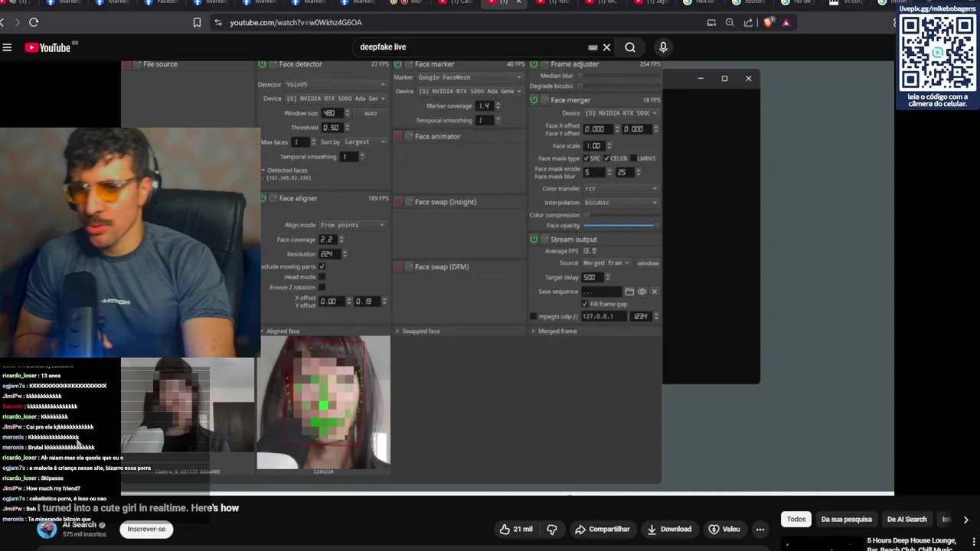Open the Color transfer rct dropdown

point(620,189)
